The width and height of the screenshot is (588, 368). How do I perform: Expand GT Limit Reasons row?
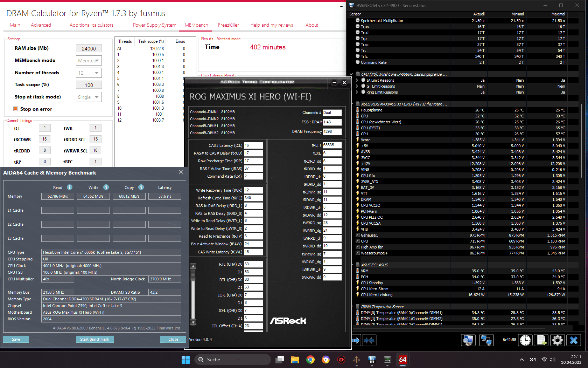pyautogui.click(x=357, y=86)
